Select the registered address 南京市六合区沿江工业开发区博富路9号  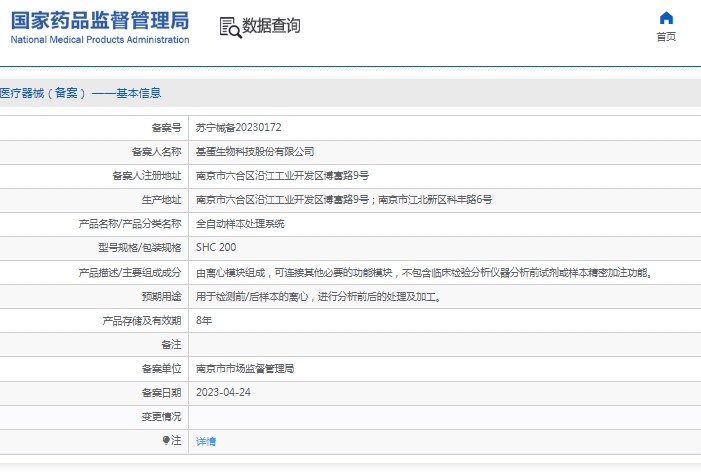283,176
